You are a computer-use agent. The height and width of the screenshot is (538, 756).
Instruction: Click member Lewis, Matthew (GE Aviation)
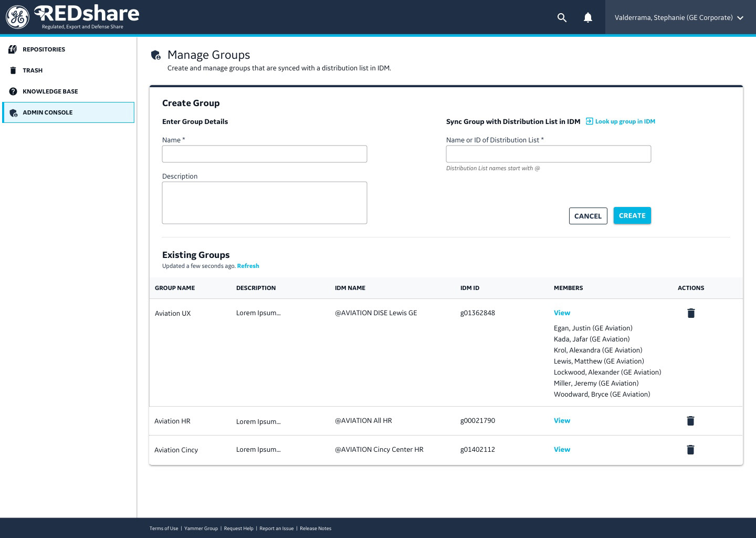(x=599, y=361)
